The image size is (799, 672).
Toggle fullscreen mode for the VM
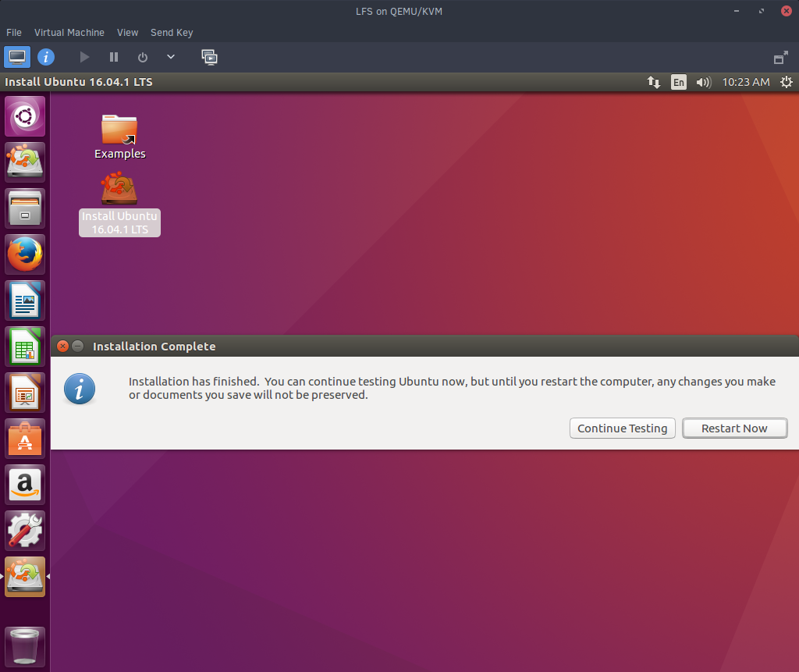pos(780,58)
